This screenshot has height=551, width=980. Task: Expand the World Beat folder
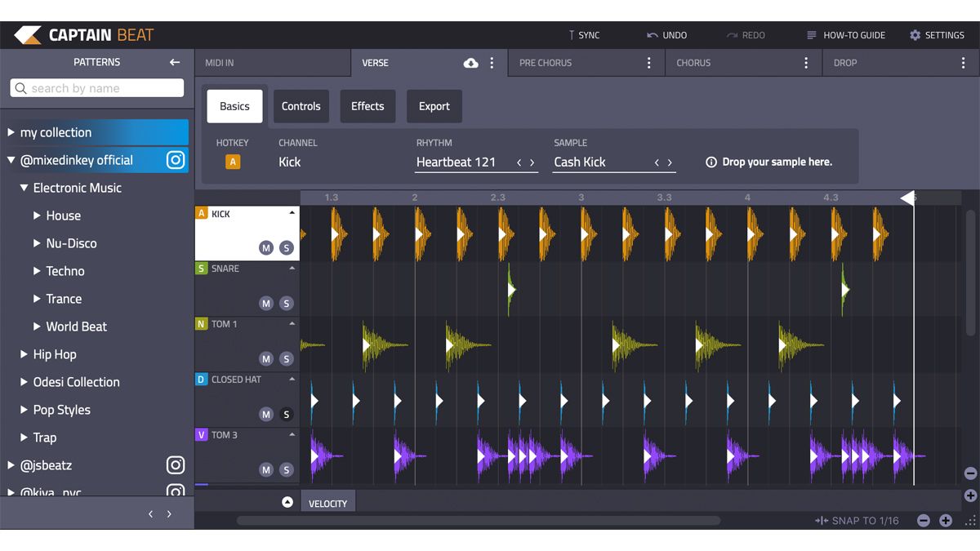click(37, 327)
